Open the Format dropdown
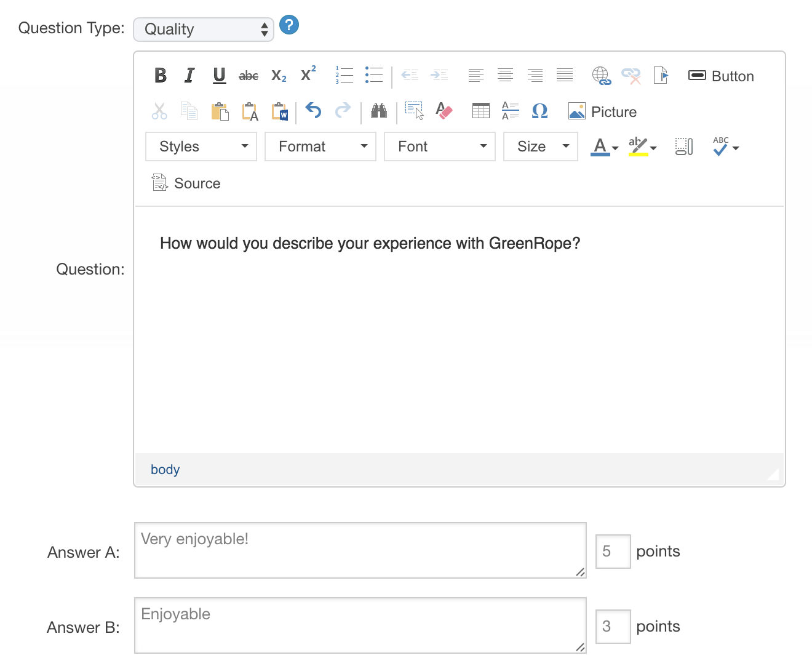Screen dimensions: 812x671 coord(320,147)
